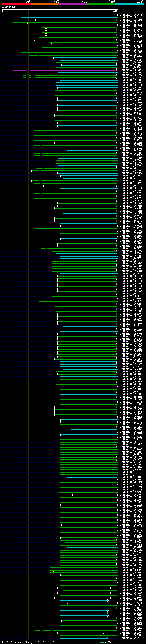
Task: Open hit UniRef100_Q9FGI6
Action: pyautogui.click(x=131, y=50)
